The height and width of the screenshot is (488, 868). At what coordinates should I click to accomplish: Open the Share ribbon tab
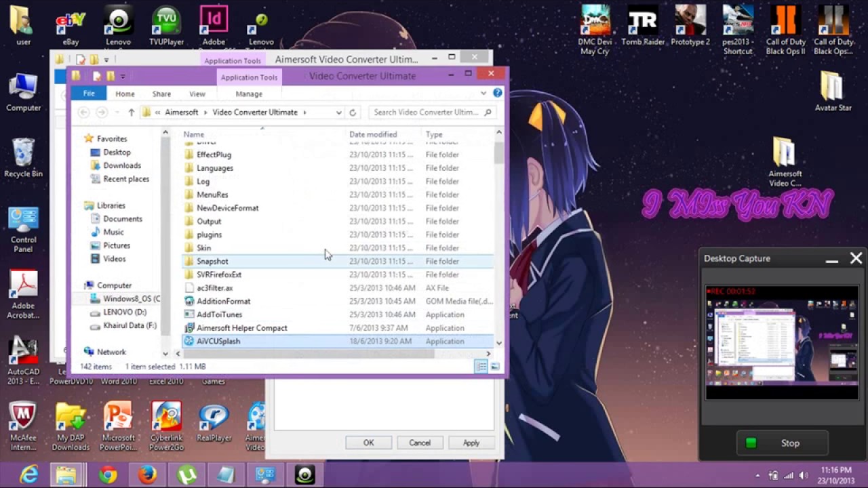[161, 94]
